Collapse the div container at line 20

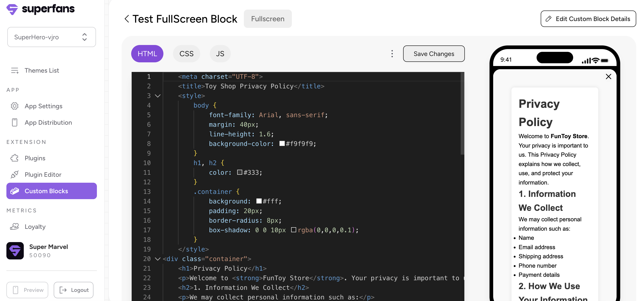[157, 259]
